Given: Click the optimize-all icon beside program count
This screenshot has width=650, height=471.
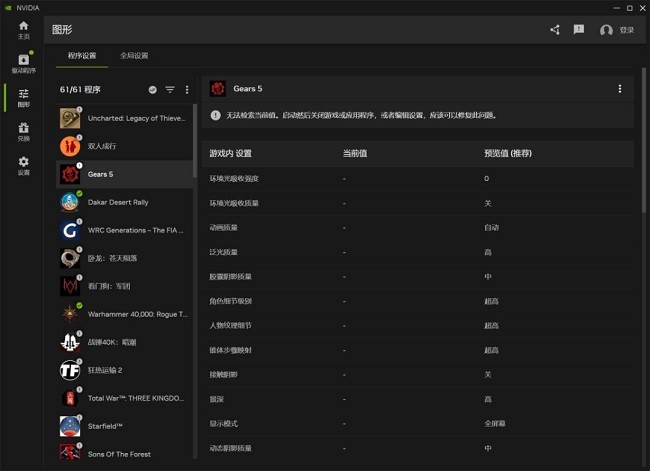Looking at the screenshot, I should point(153,90).
